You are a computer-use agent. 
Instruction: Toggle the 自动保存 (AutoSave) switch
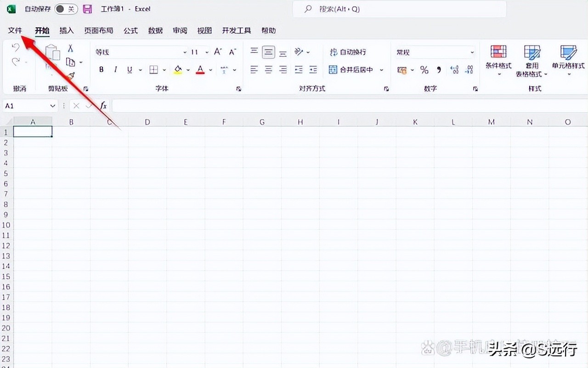(x=66, y=9)
